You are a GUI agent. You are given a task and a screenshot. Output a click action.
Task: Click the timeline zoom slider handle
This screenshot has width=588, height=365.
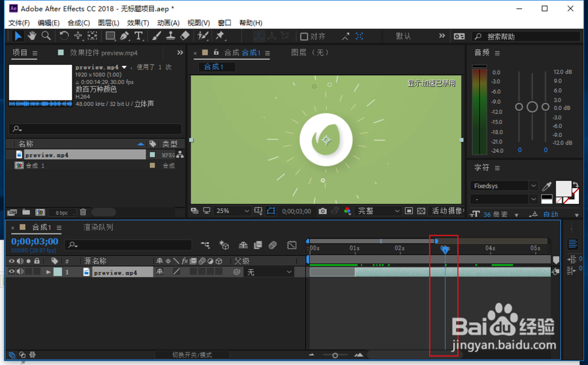pyautogui.click(x=335, y=355)
